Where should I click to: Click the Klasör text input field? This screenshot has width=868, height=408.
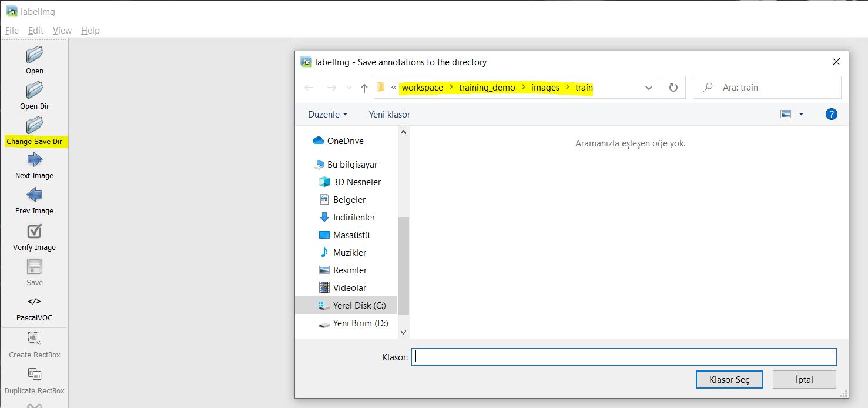point(624,357)
